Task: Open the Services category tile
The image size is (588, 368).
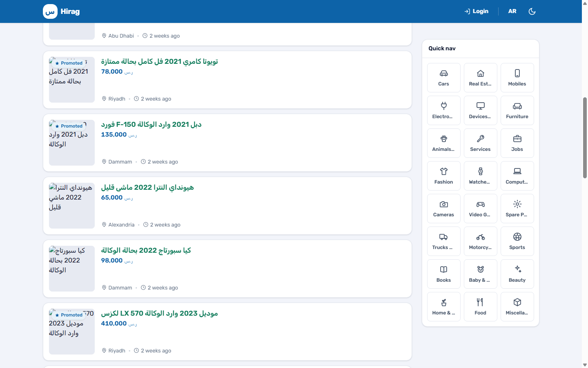Action: tap(480, 143)
